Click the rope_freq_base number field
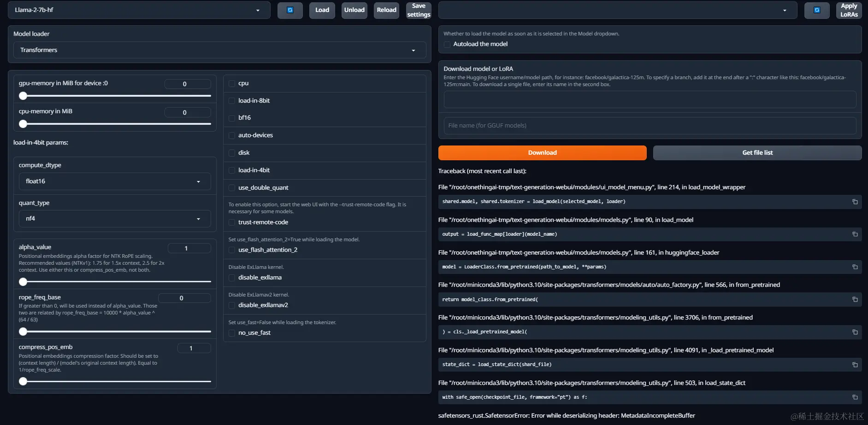The height and width of the screenshot is (425, 868). click(x=184, y=298)
